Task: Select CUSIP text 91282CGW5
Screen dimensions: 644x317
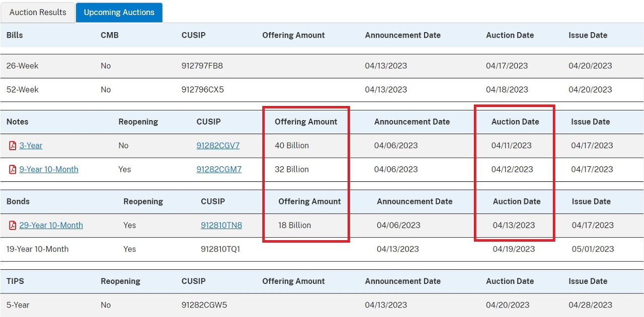Action: pos(204,305)
